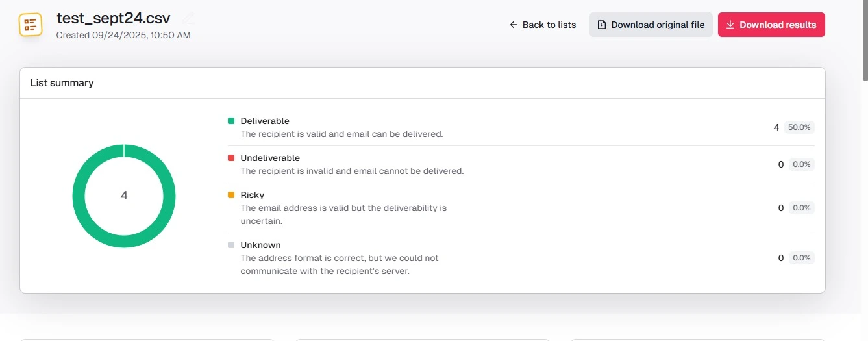
Task: Click the faint pencil rename icon
Action: coord(188,18)
